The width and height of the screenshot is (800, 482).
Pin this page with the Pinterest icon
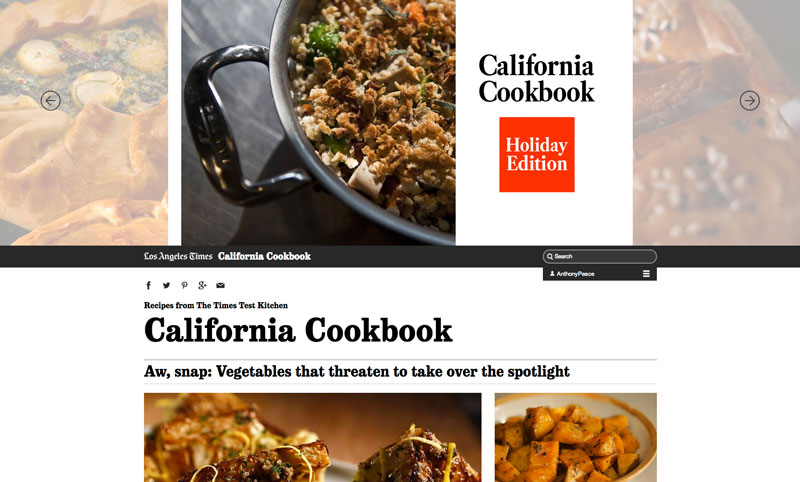(184, 285)
